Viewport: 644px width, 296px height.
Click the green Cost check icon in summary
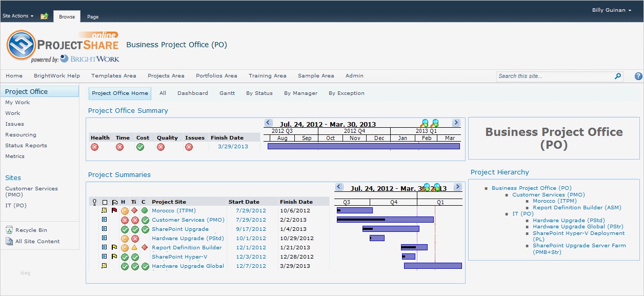pyautogui.click(x=140, y=147)
